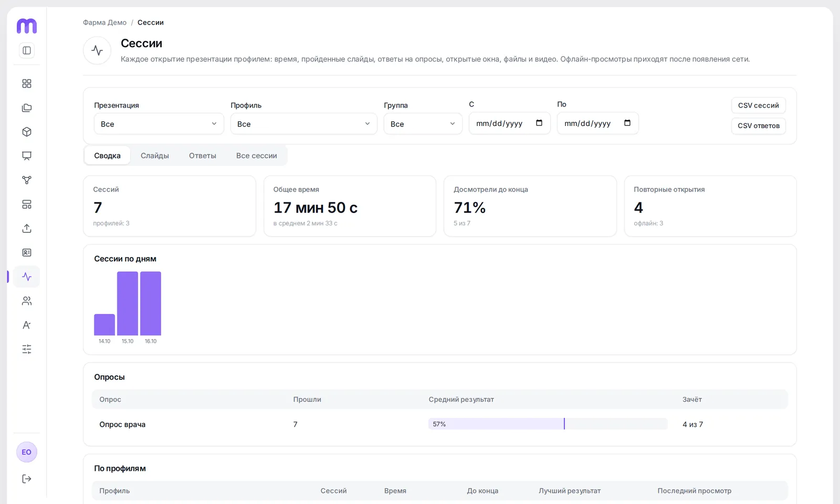Click the 3D cube icon in sidebar

(27, 132)
